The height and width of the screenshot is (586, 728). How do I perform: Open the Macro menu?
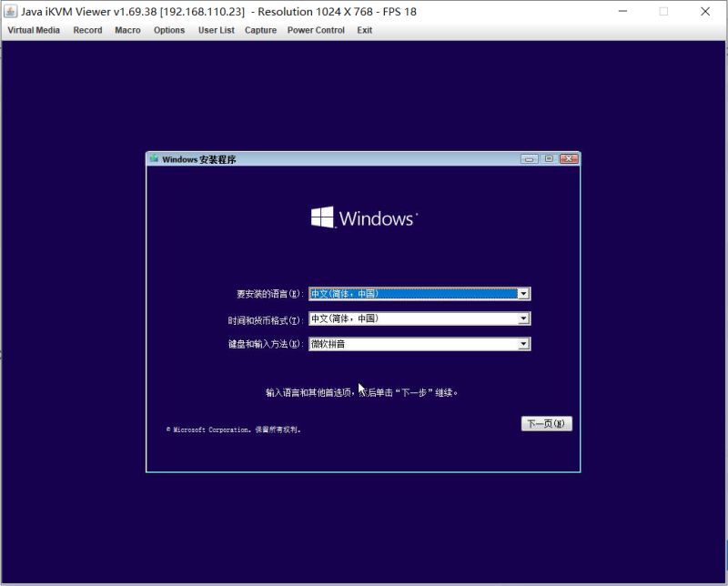(x=127, y=30)
